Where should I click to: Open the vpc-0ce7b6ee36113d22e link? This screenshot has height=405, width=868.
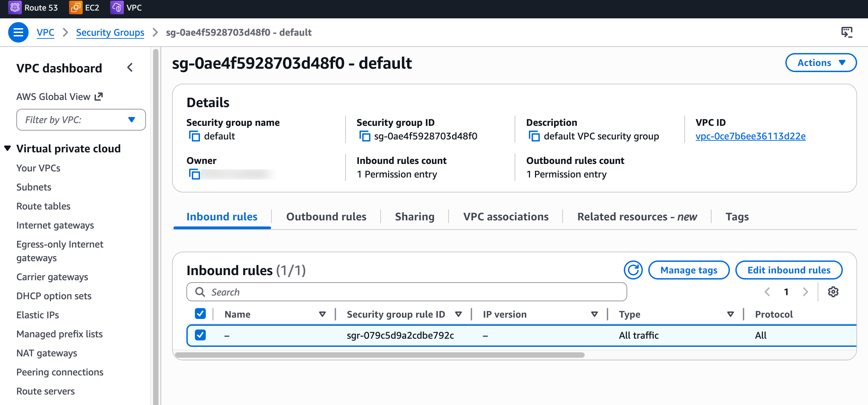[750, 136]
